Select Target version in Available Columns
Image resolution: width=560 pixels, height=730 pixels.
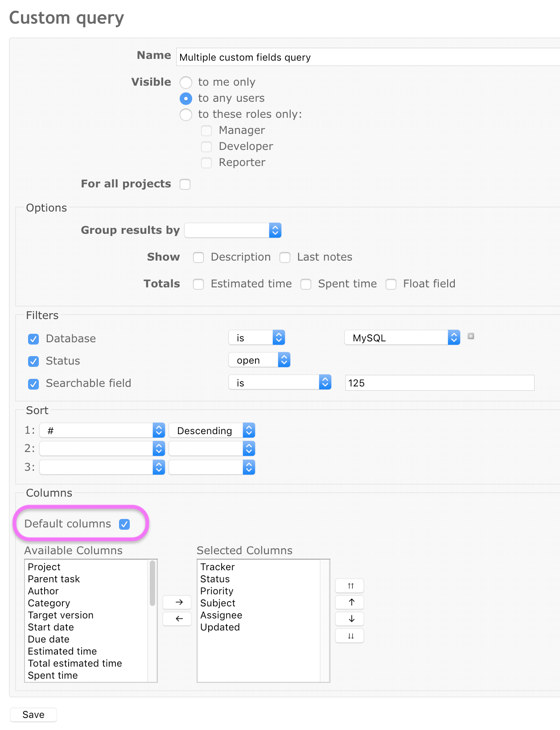tap(61, 615)
